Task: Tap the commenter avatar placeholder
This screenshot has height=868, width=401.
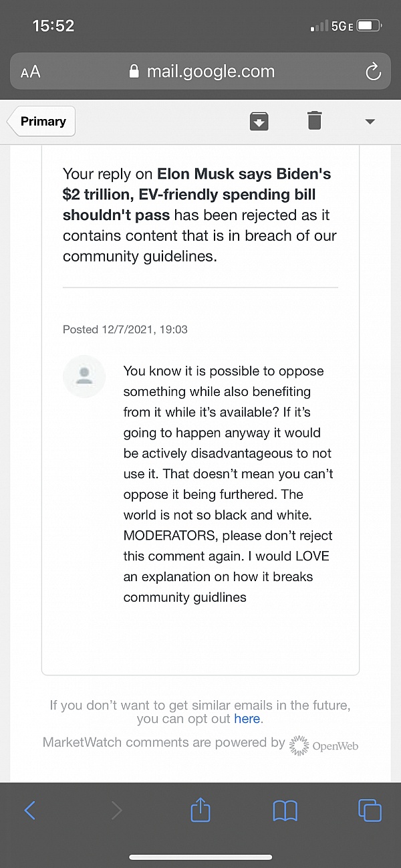Action: pos(84,376)
